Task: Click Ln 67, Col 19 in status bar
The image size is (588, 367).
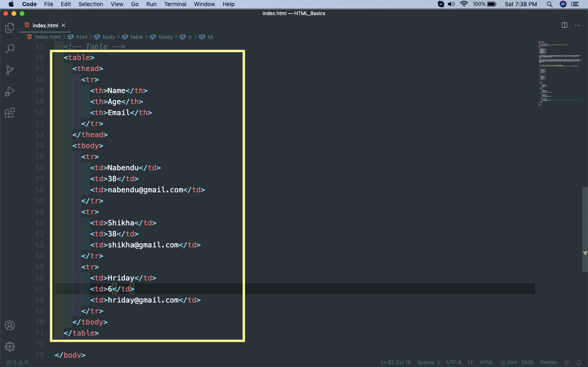Action: [x=396, y=363]
